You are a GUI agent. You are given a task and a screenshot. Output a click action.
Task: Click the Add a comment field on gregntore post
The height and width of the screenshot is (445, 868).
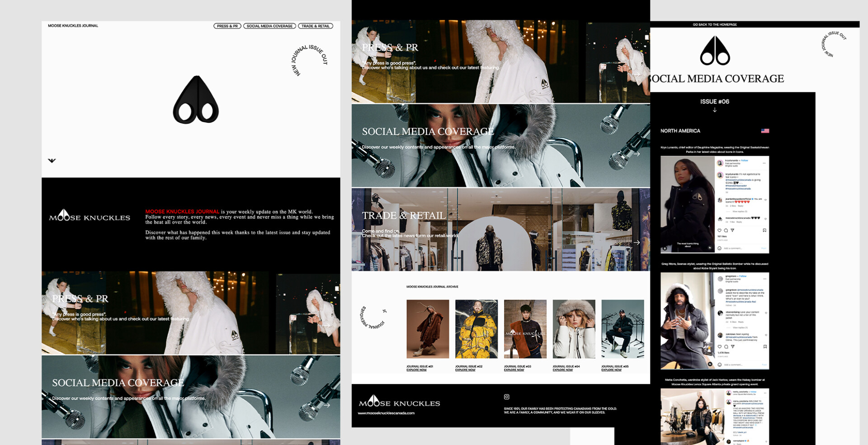point(733,365)
